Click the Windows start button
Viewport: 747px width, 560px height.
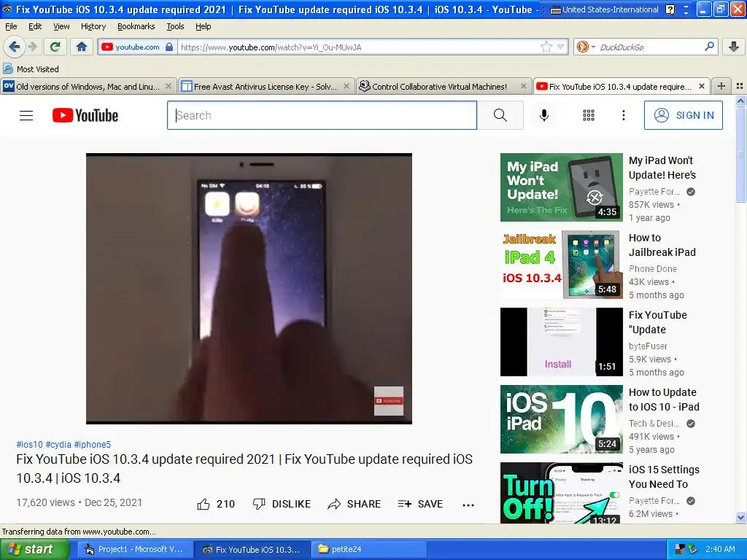pos(34,549)
